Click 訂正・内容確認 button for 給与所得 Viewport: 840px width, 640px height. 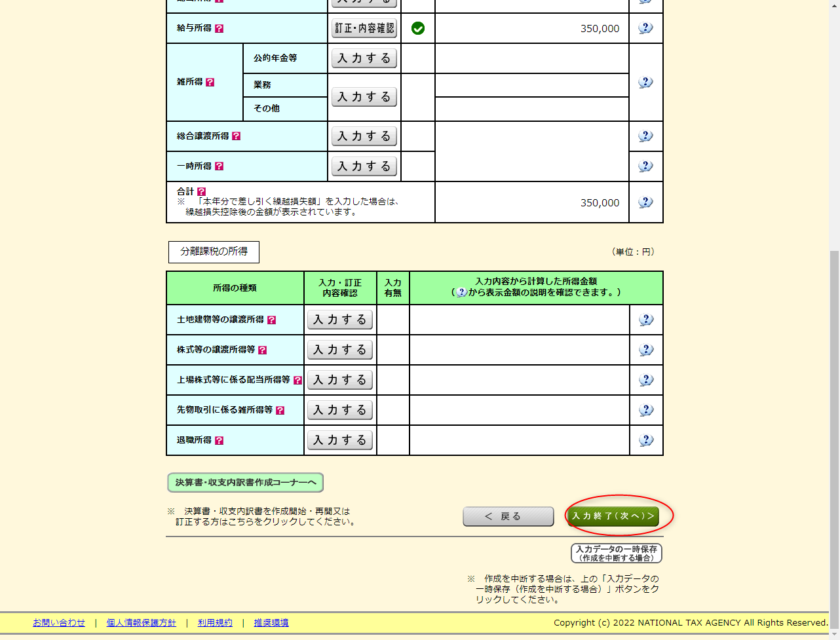pyautogui.click(x=364, y=28)
